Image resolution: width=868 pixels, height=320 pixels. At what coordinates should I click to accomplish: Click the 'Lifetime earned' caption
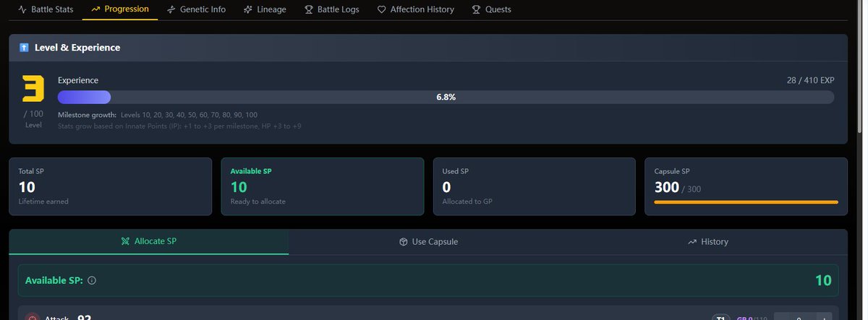pos(43,202)
